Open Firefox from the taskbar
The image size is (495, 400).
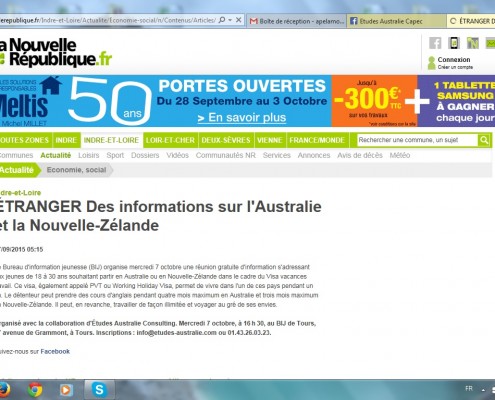click(3, 390)
